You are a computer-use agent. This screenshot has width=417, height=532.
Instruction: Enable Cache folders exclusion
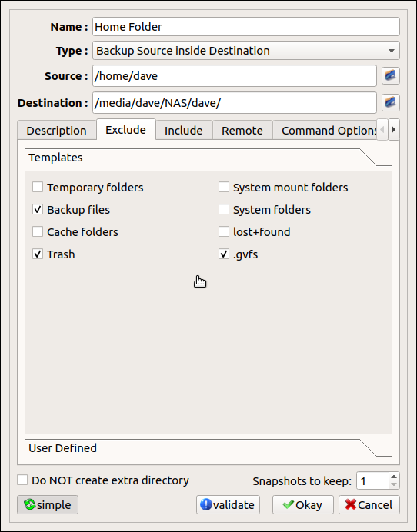coord(38,231)
